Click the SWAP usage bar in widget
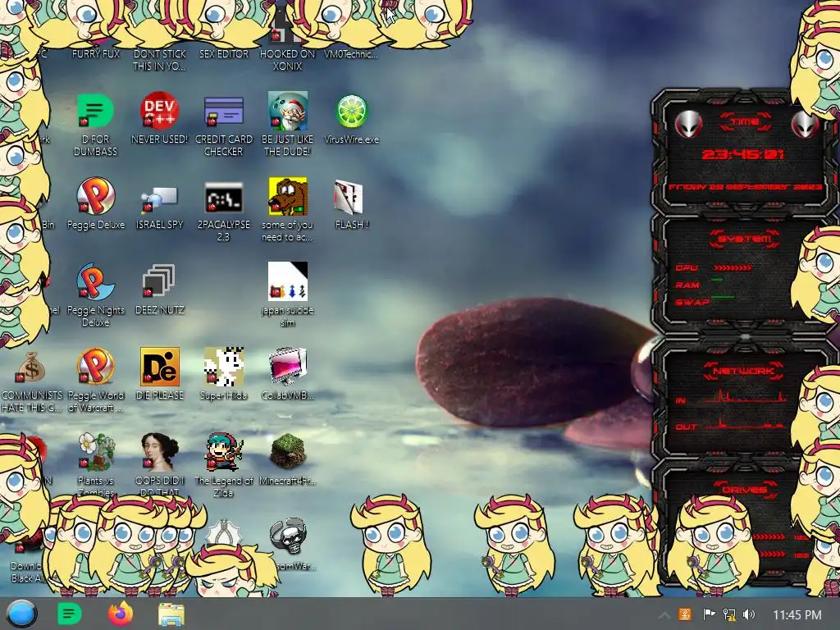The height and width of the screenshot is (630, 840). click(723, 296)
